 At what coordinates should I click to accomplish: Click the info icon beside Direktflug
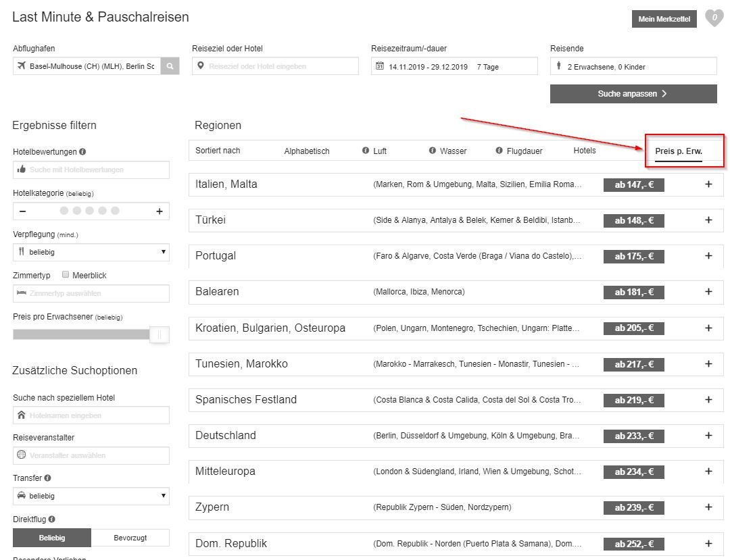[x=52, y=519]
